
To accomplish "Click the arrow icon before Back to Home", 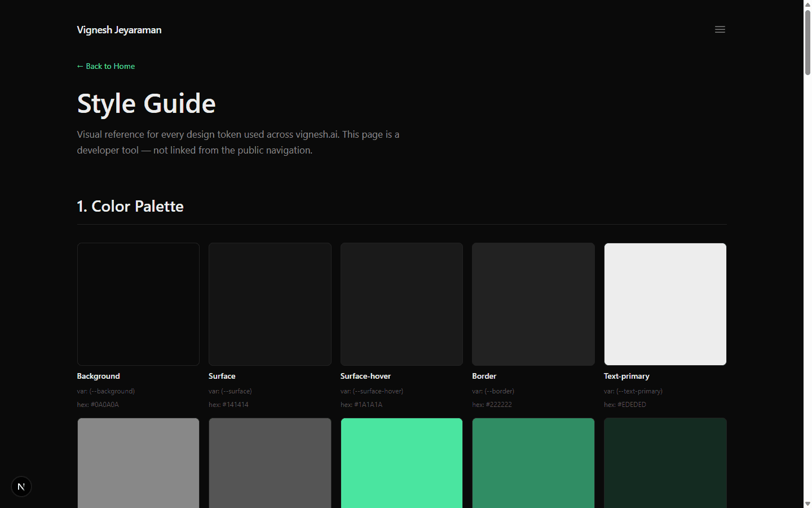I will point(80,66).
